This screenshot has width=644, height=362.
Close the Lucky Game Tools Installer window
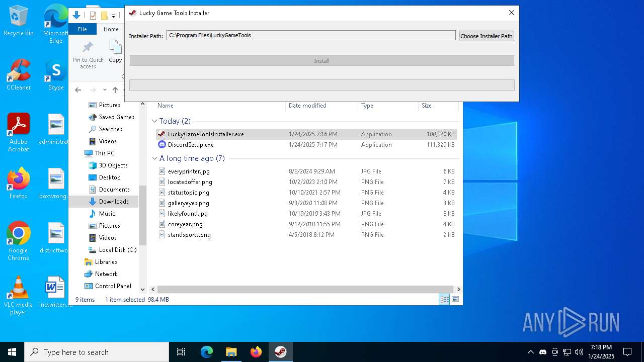[511, 13]
